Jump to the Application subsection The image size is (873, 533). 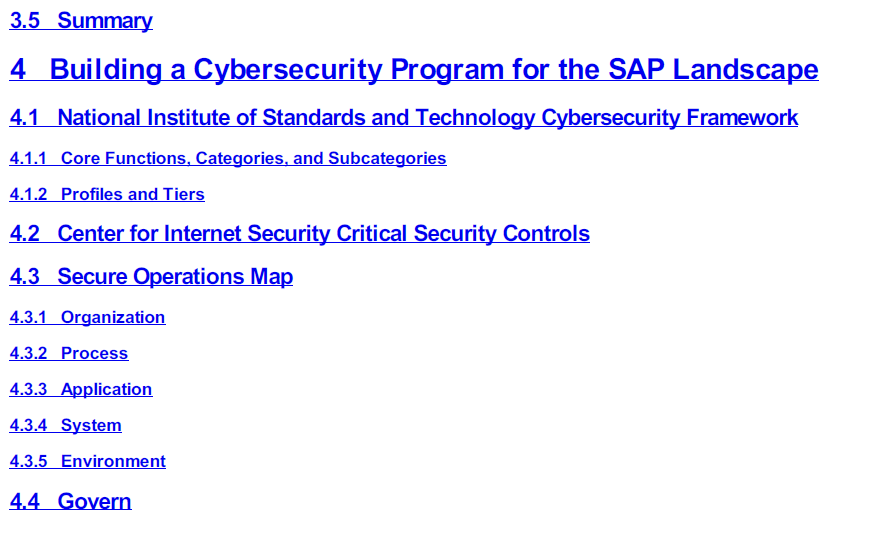(x=106, y=390)
